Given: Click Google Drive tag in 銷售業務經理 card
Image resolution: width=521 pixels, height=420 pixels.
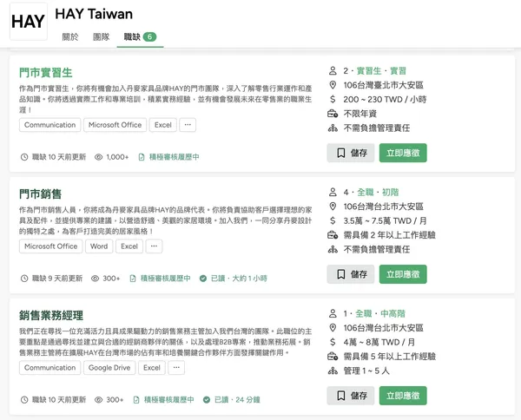Looking at the screenshot, I should pos(109,368).
